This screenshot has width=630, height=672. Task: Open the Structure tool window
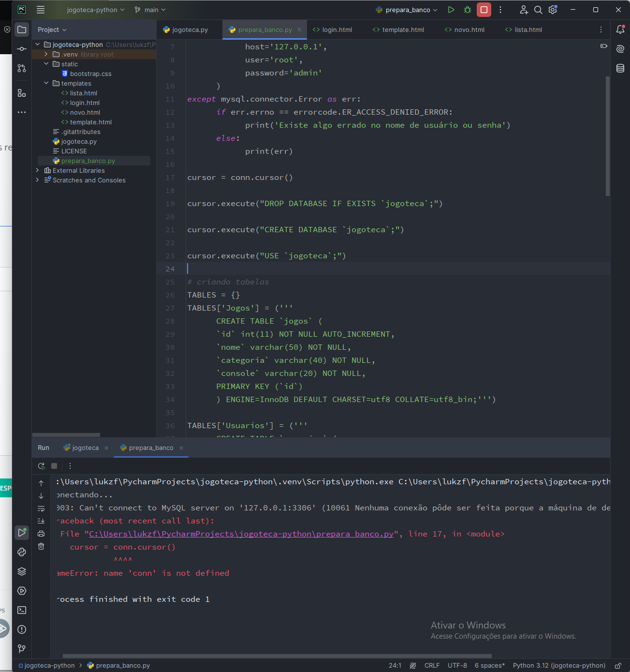[22, 93]
